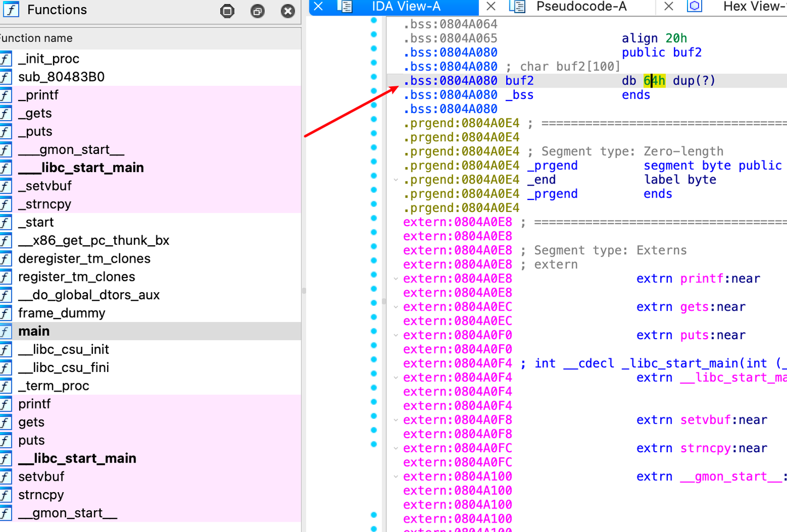Click the undock icon of the Functions panel

tap(257, 10)
